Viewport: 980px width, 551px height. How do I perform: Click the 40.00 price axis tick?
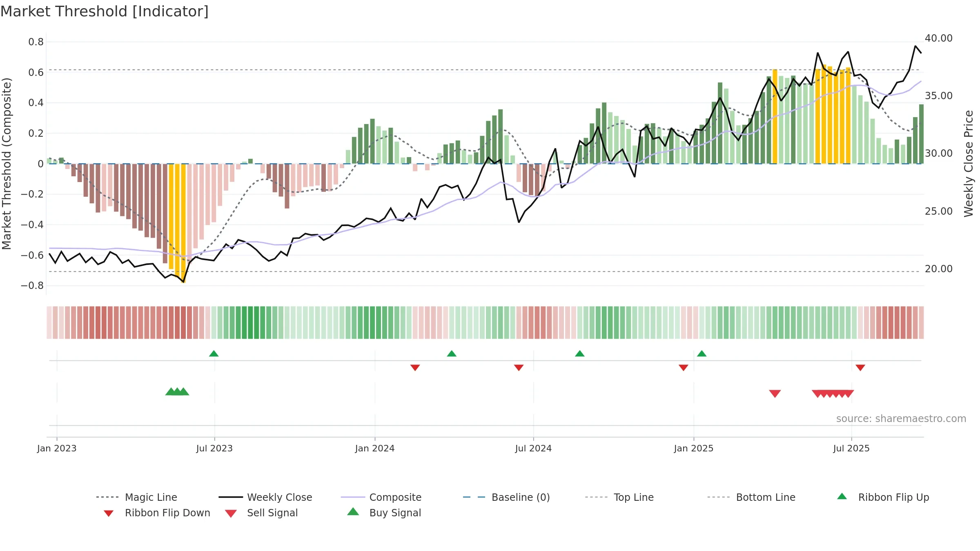pyautogui.click(x=939, y=38)
